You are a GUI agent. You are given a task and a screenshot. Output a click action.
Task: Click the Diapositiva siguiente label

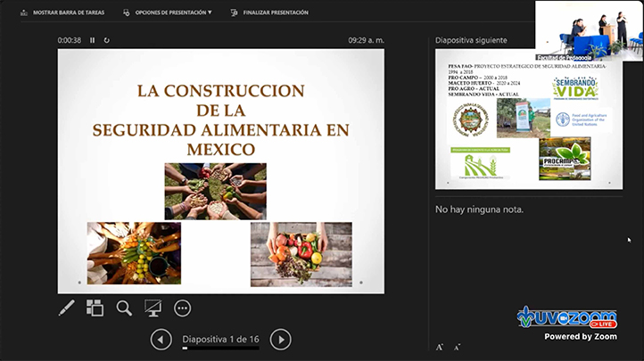(471, 40)
